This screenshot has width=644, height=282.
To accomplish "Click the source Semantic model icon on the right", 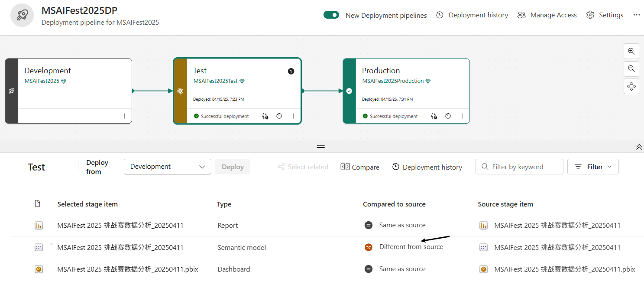I will click(x=484, y=247).
